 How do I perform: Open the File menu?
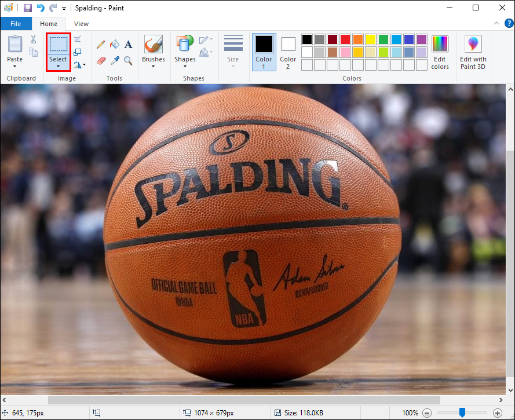tap(16, 24)
